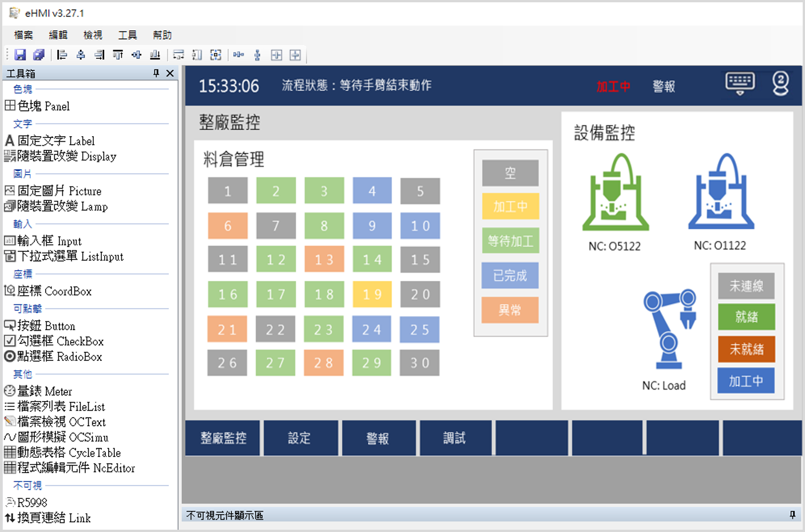
Task: Click the yellow storage slot 19
Action: point(372,294)
